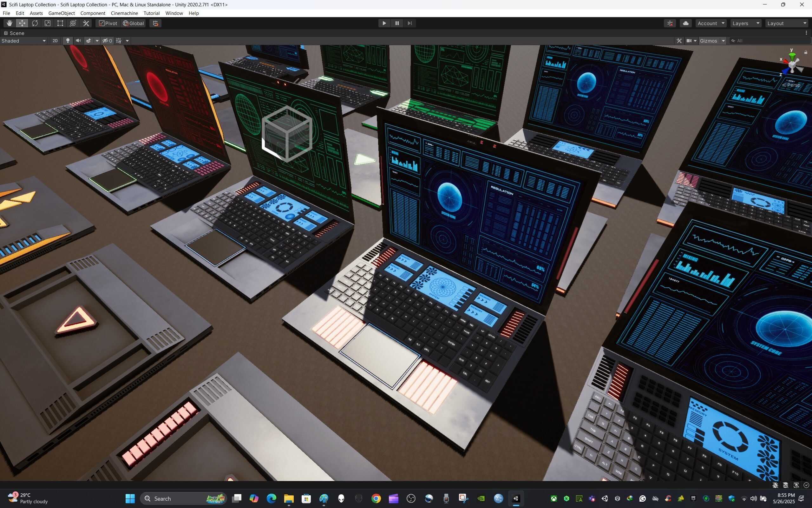This screenshot has height=508, width=812.
Task: Focus the Scene search field
Action: pos(770,41)
